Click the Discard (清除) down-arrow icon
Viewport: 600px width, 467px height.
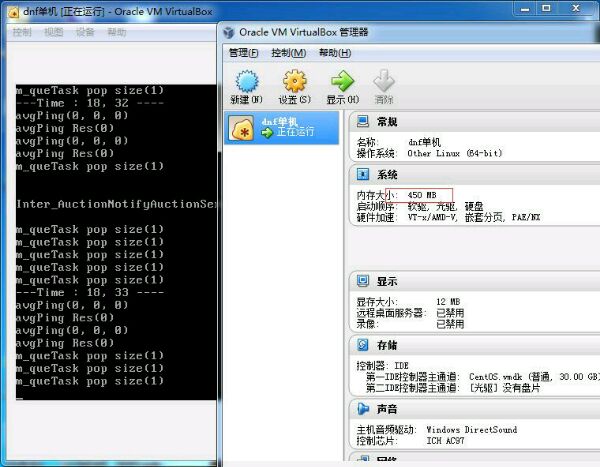point(383,81)
